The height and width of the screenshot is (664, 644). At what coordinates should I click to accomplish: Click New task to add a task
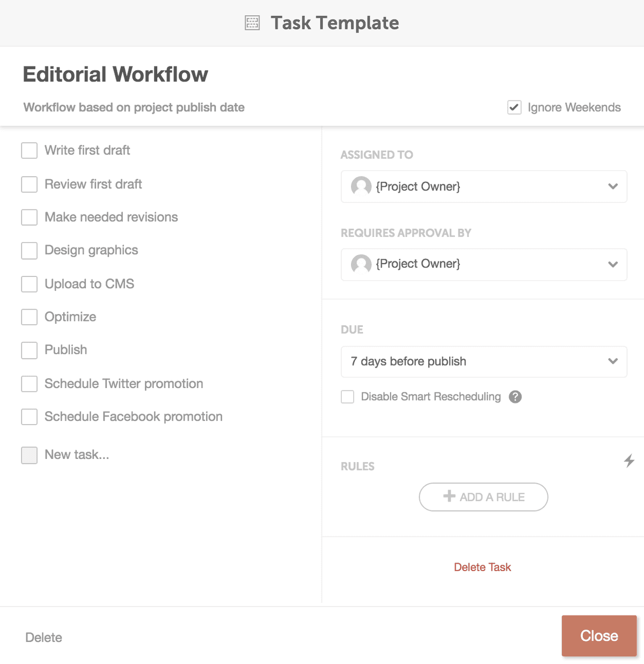(x=76, y=455)
